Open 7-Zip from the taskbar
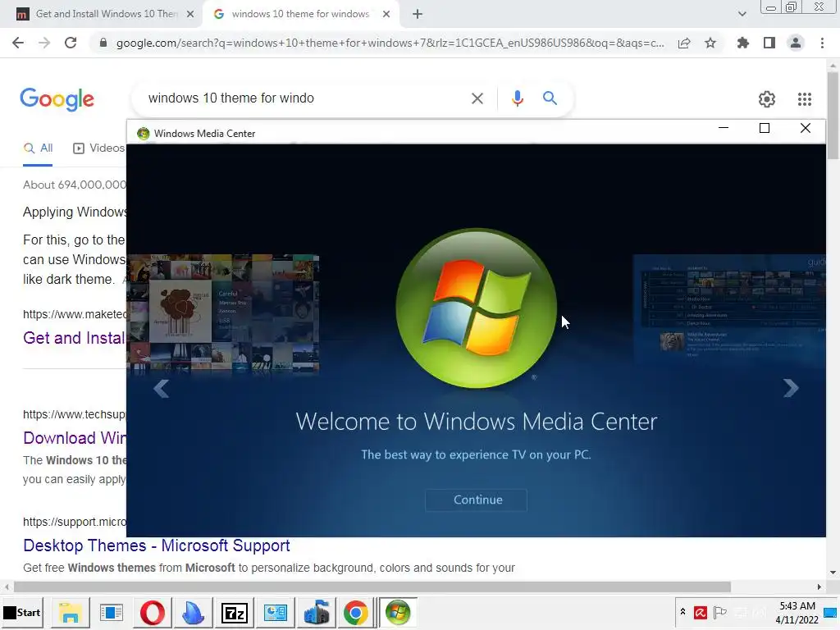 click(x=234, y=612)
